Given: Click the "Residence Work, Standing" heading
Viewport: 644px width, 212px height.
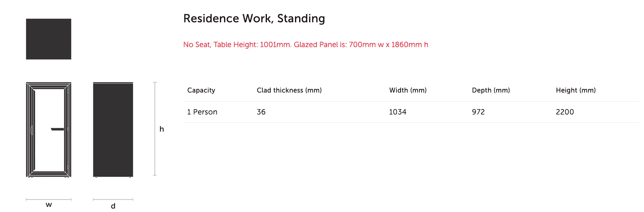Looking at the screenshot, I should 254,19.
